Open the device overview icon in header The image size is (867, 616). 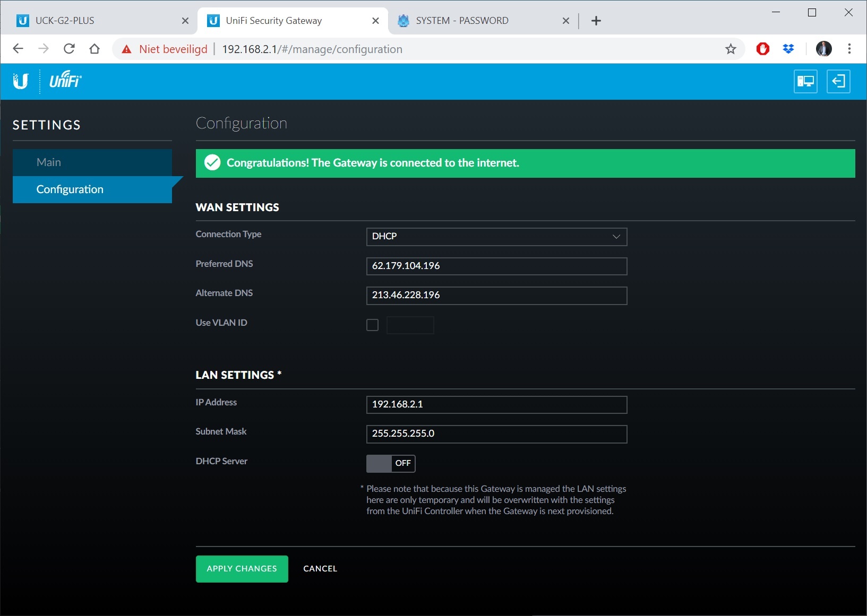click(805, 81)
